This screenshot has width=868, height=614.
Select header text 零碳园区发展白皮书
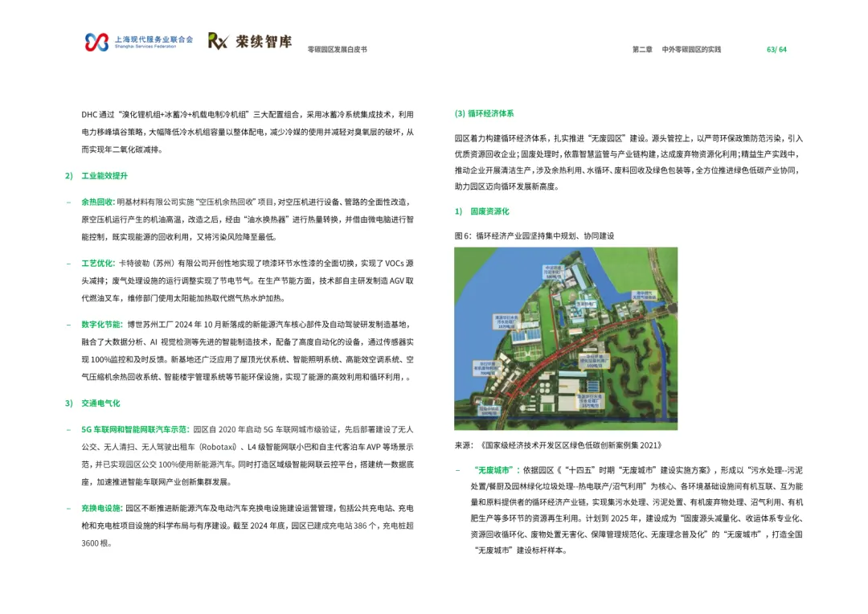tap(337, 49)
